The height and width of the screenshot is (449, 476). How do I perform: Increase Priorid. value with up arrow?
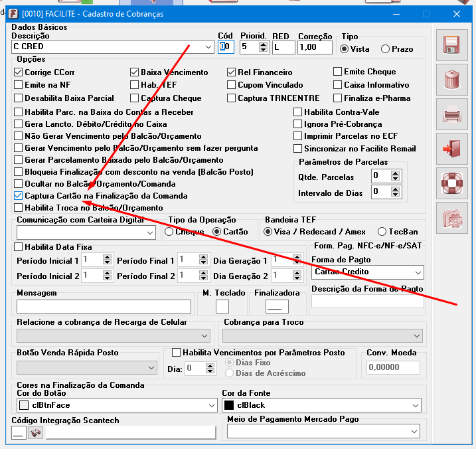[x=263, y=45]
